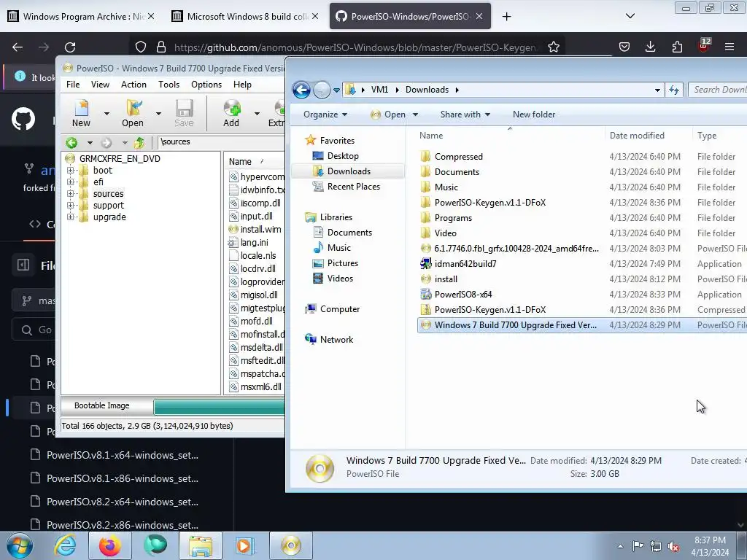Expand the upgrade folder tree node

[71, 217]
